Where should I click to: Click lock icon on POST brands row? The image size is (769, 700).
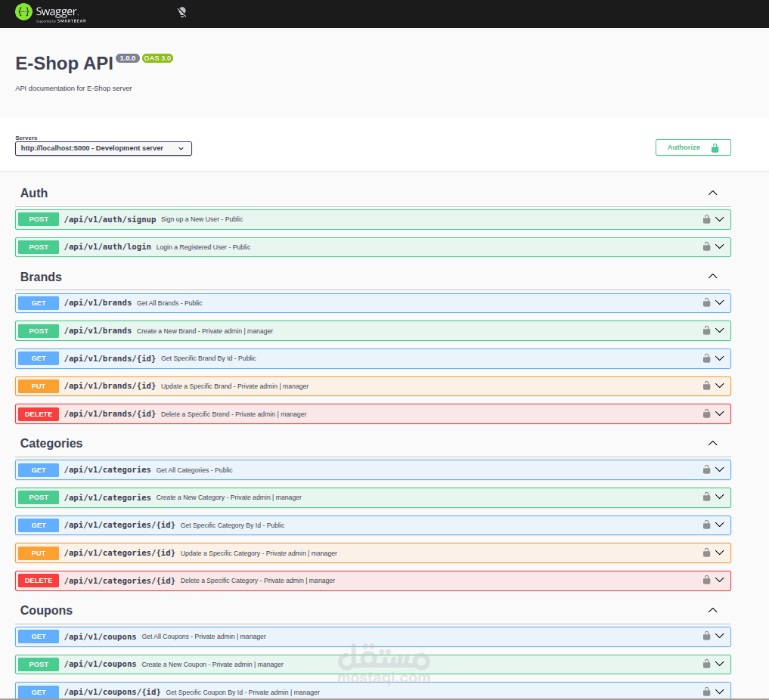[706, 330]
